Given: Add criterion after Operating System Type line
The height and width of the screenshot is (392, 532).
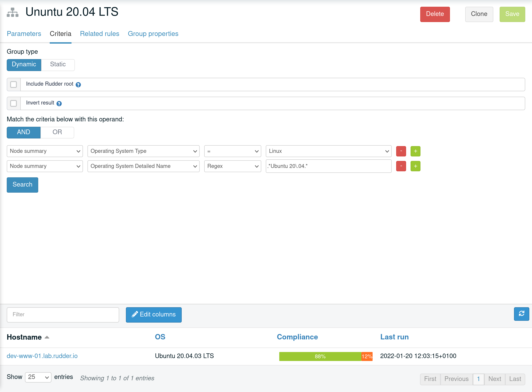Looking at the screenshot, I should point(415,151).
